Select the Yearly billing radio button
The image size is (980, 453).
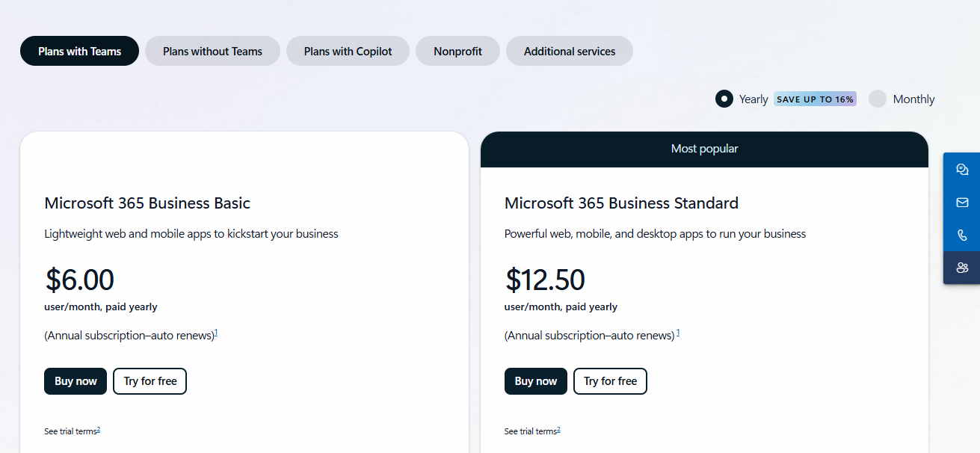click(x=724, y=99)
